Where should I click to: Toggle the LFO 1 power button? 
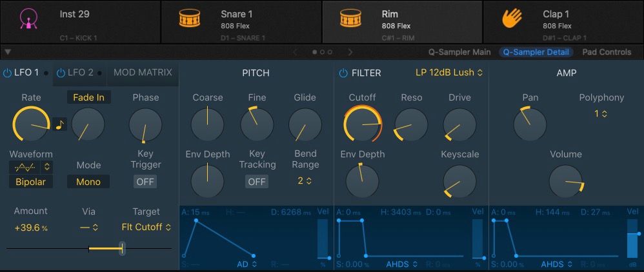(7, 73)
